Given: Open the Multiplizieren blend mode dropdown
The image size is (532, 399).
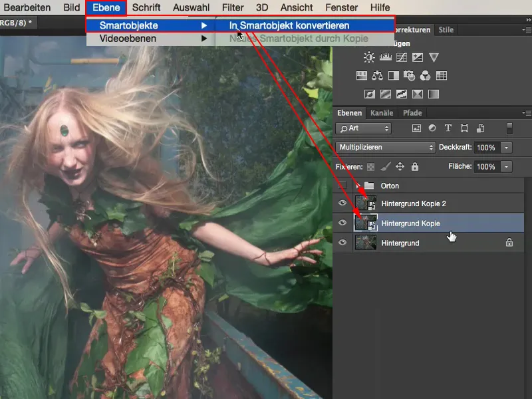Looking at the screenshot, I should (386, 147).
